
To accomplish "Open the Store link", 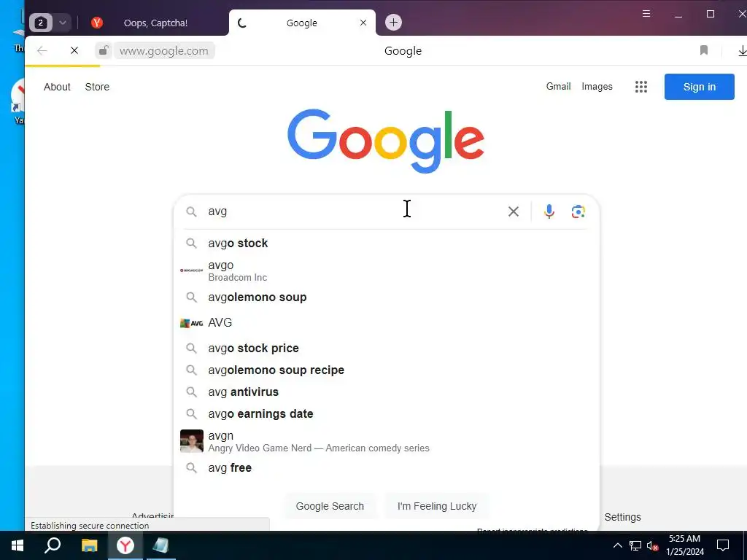I will (97, 87).
